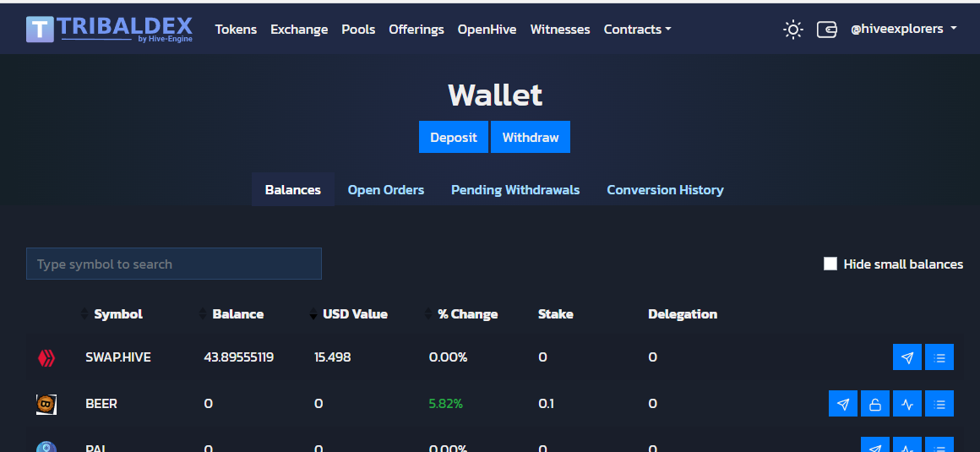The image size is (980, 452).
Task: Send BEER tokens with paper plane icon
Action: point(843,403)
